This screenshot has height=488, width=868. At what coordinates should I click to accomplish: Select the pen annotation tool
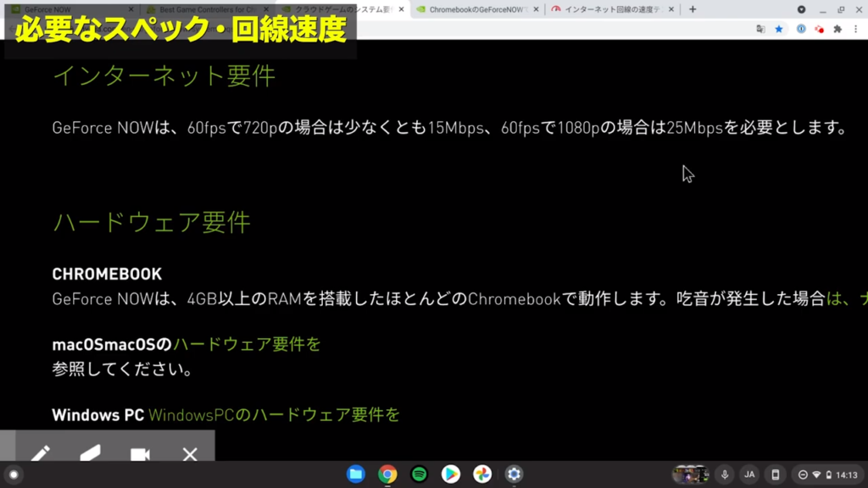click(40, 453)
